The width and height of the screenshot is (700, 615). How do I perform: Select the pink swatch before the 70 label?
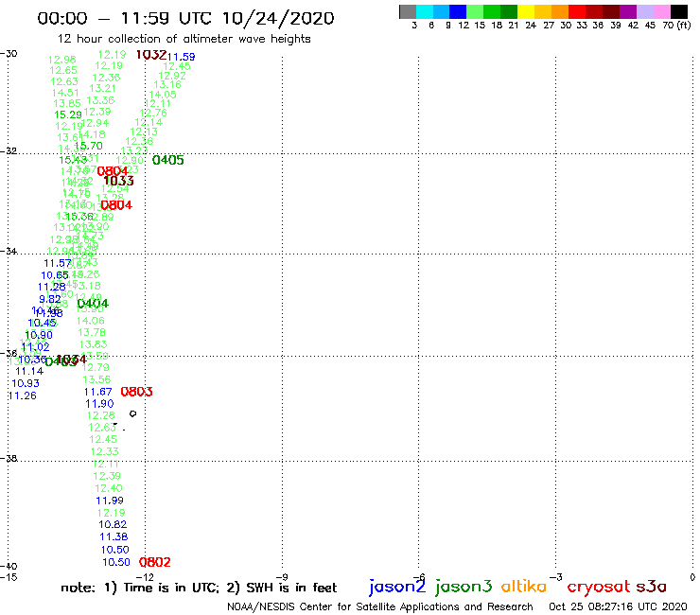tap(661, 11)
